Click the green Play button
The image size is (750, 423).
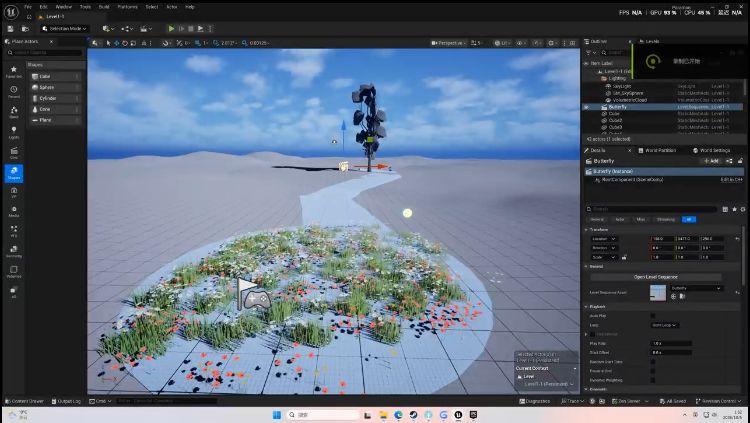pos(171,29)
